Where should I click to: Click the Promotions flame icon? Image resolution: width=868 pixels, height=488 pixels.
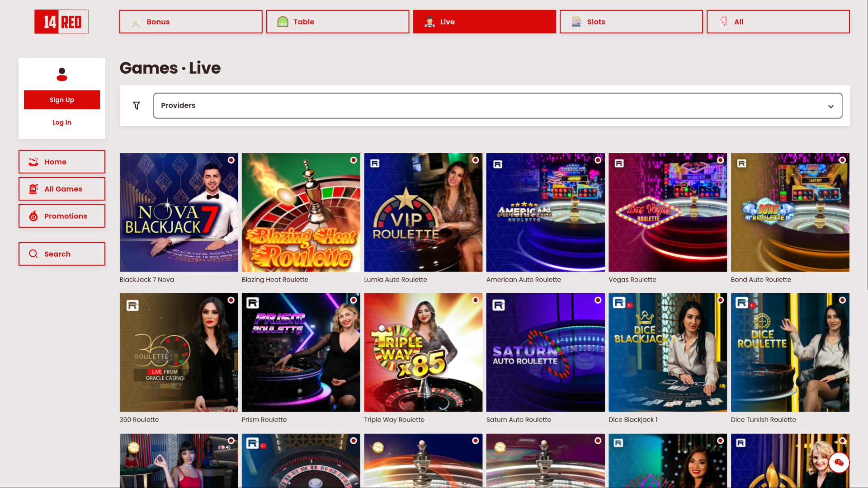tap(33, 216)
